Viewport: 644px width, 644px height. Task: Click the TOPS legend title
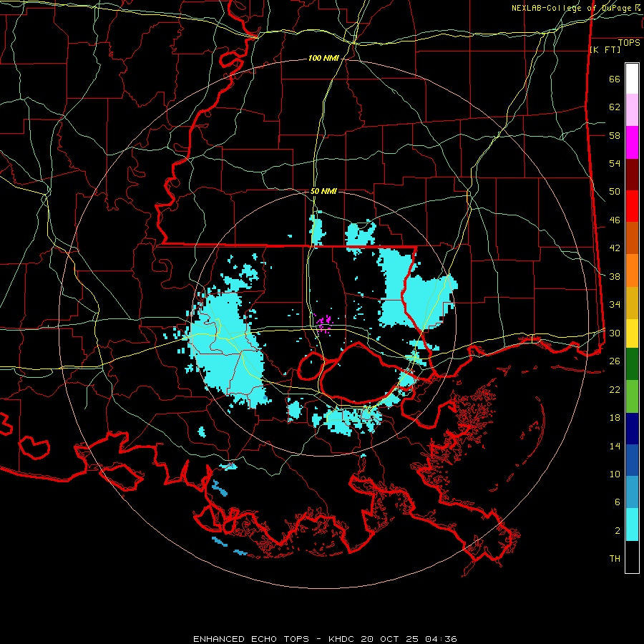click(x=629, y=43)
